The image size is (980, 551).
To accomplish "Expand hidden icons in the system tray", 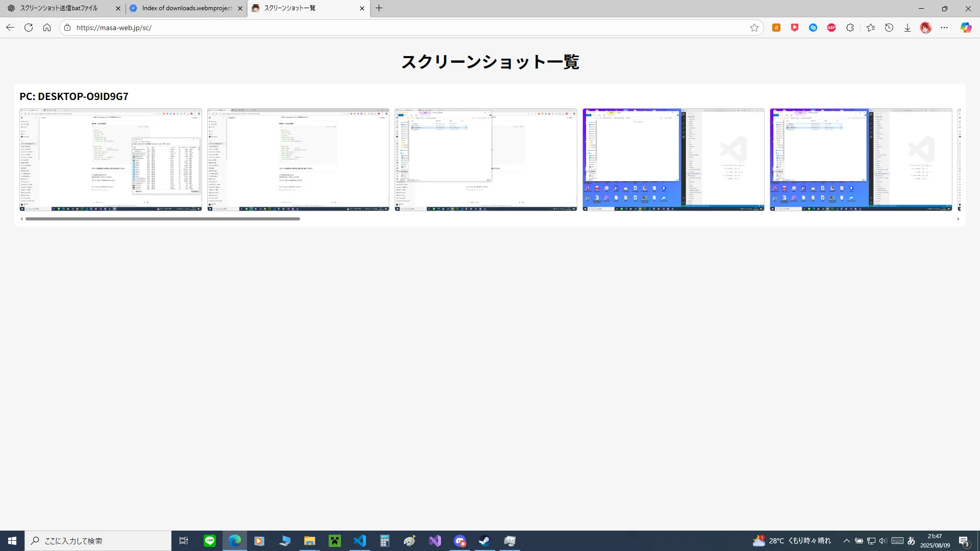I will point(846,541).
